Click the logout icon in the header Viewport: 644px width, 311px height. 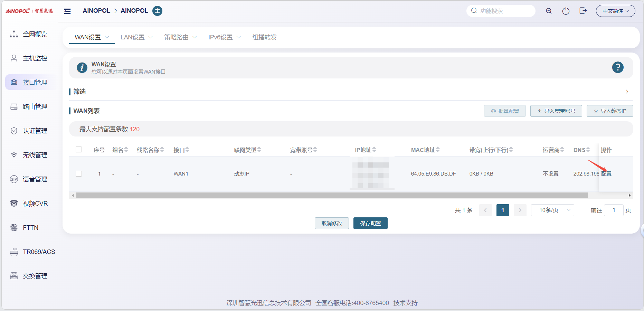coord(583,11)
